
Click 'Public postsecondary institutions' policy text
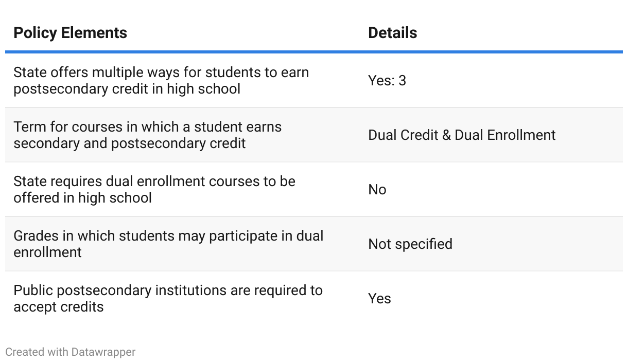(x=168, y=298)
